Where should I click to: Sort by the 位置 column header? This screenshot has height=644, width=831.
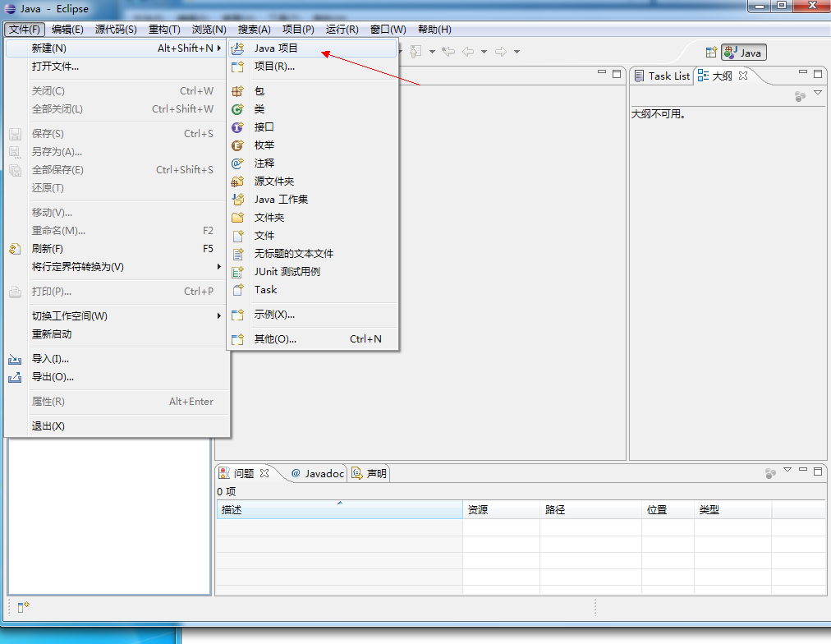tap(668, 509)
